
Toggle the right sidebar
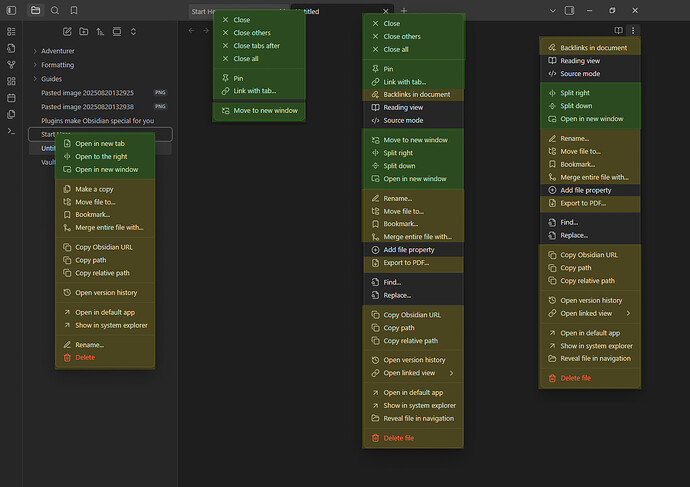click(569, 10)
